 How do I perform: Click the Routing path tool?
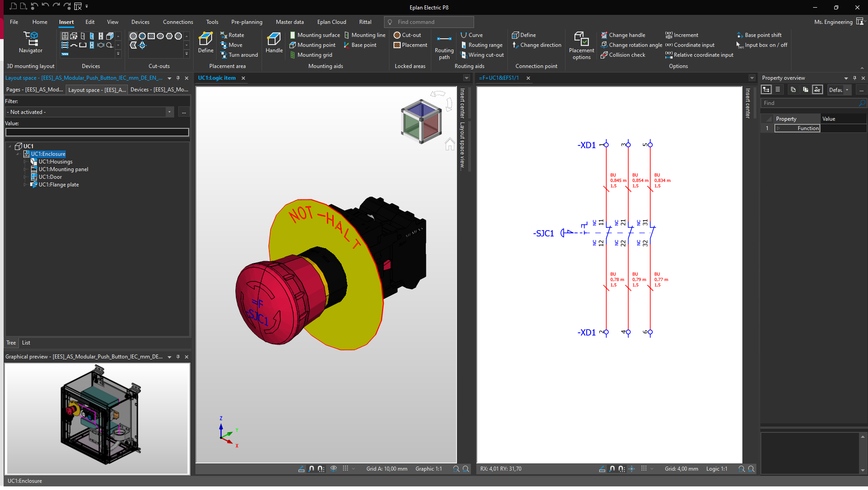pyautogui.click(x=444, y=45)
